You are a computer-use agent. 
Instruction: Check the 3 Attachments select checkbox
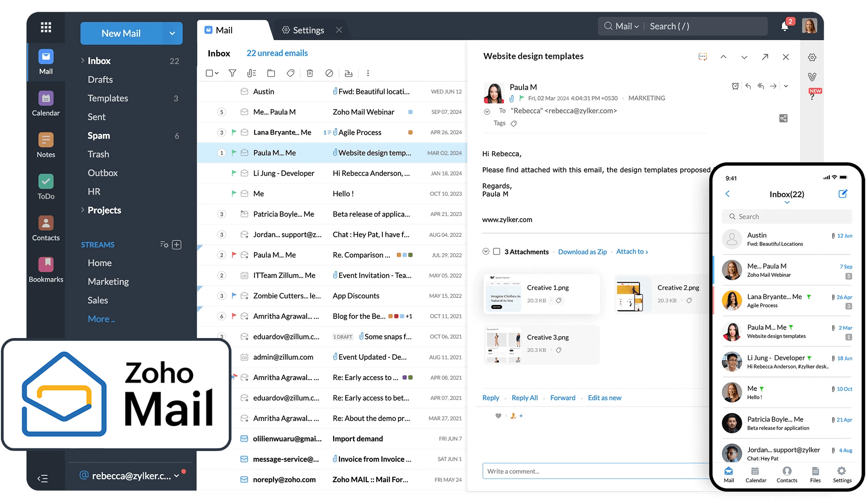[496, 251]
